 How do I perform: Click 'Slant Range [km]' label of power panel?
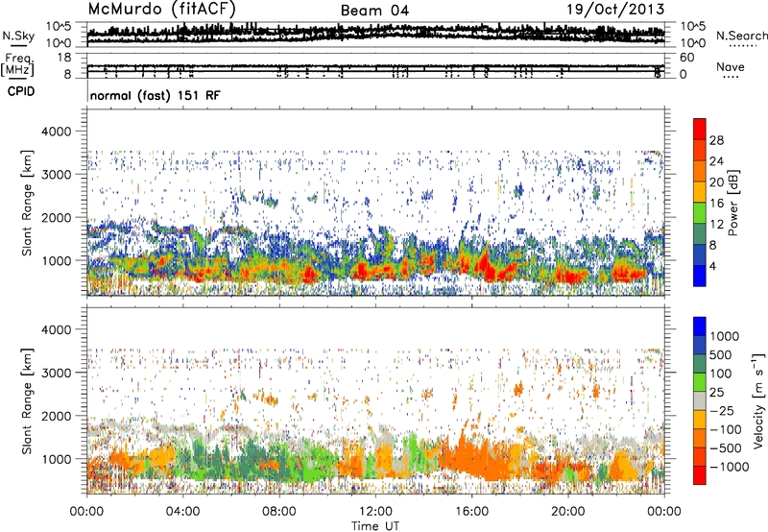28,203
